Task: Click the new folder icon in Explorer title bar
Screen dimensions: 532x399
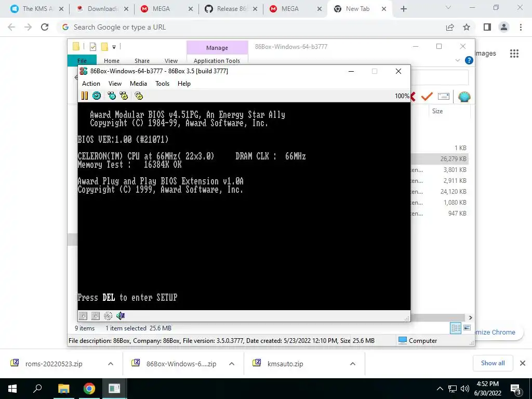Action: 104,46
